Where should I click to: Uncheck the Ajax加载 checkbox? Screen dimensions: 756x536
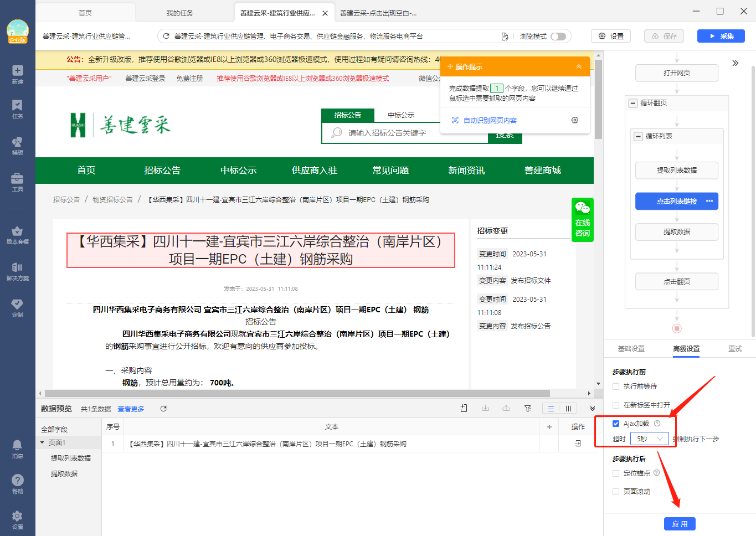(616, 424)
